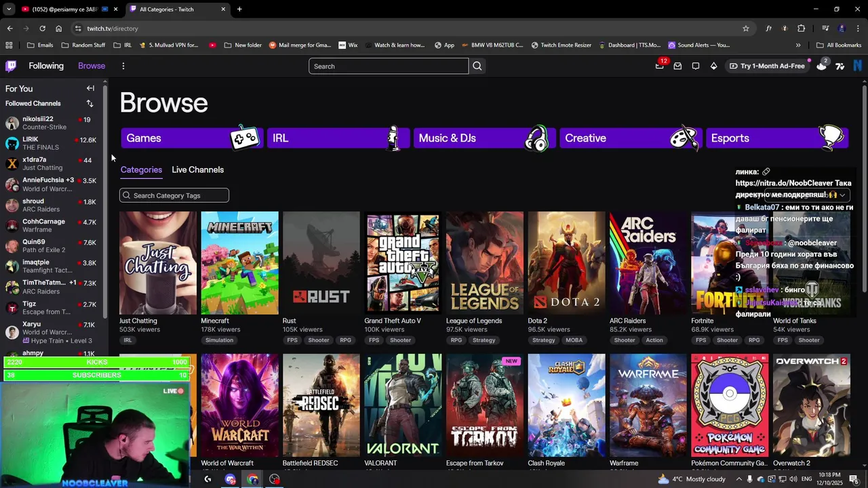Open the user profile avatar menu

(x=858, y=66)
